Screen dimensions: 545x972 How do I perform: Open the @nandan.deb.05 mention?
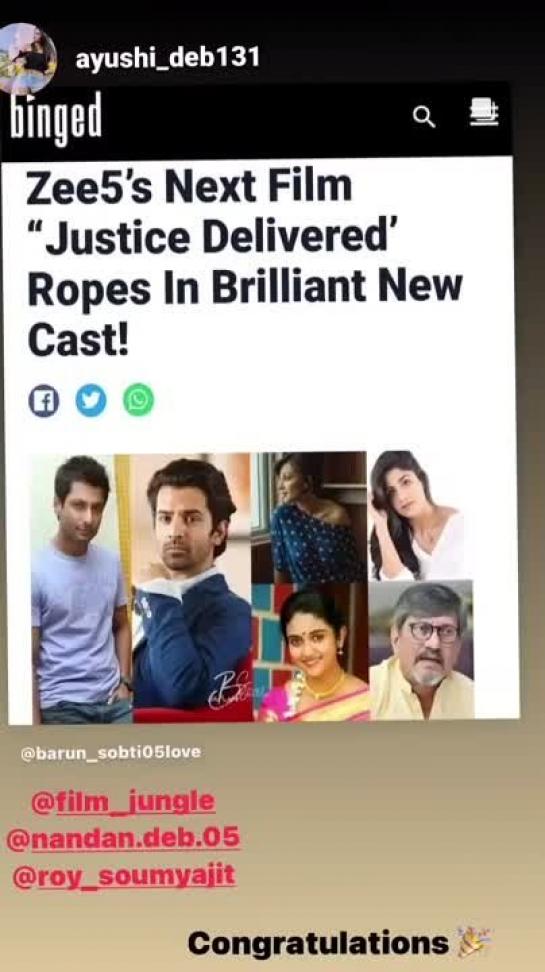[123, 839]
